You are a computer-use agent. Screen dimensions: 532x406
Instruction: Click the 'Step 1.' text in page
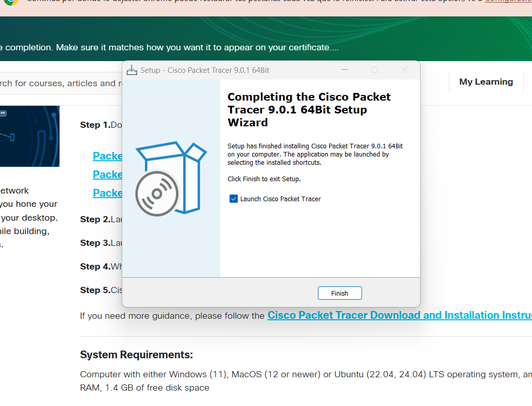pos(96,125)
